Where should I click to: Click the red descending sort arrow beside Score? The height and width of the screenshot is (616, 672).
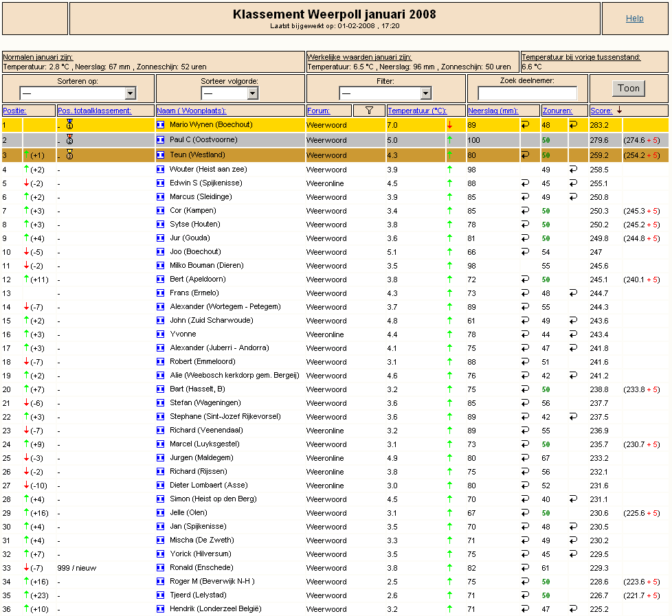click(x=619, y=111)
